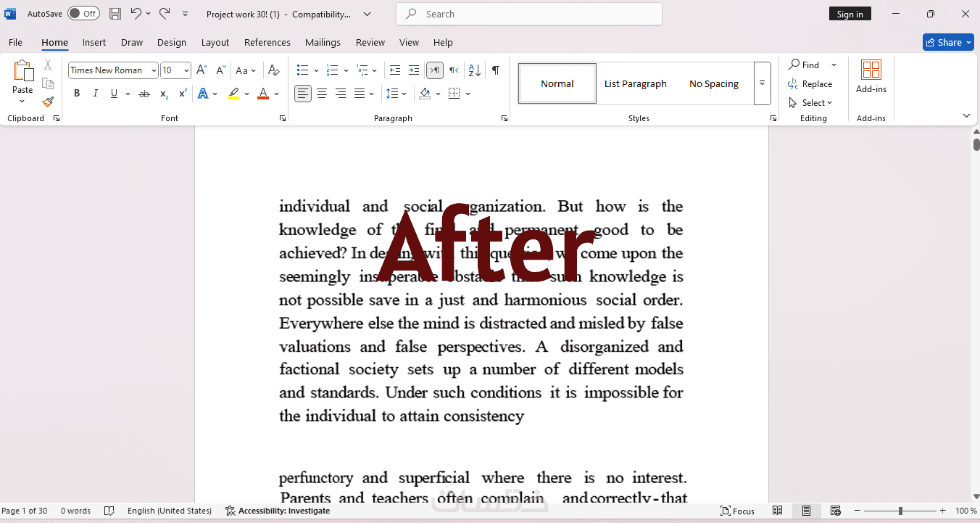980x523 pixels.
Task: Activate the Format Painter brush
Action: 48,102
